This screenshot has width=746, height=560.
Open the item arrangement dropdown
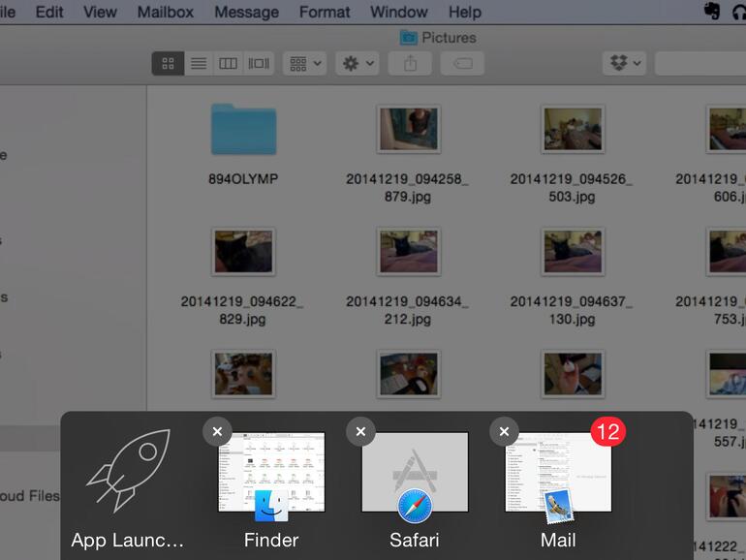(x=305, y=63)
